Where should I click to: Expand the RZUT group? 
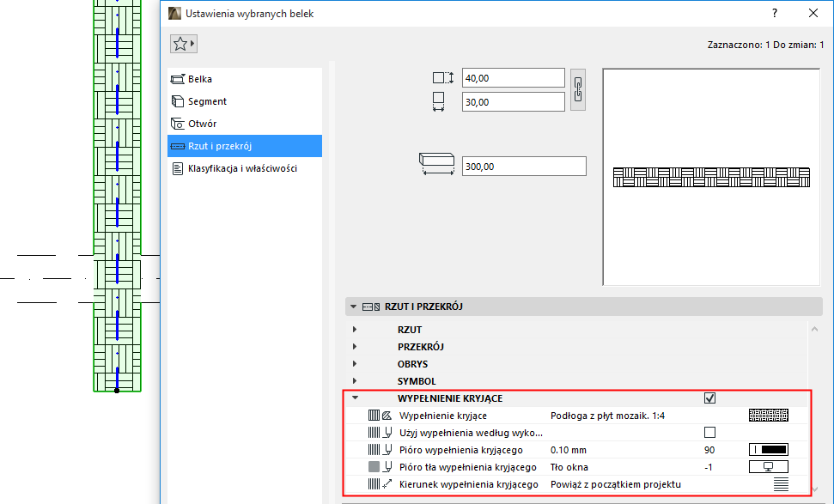click(354, 330)
